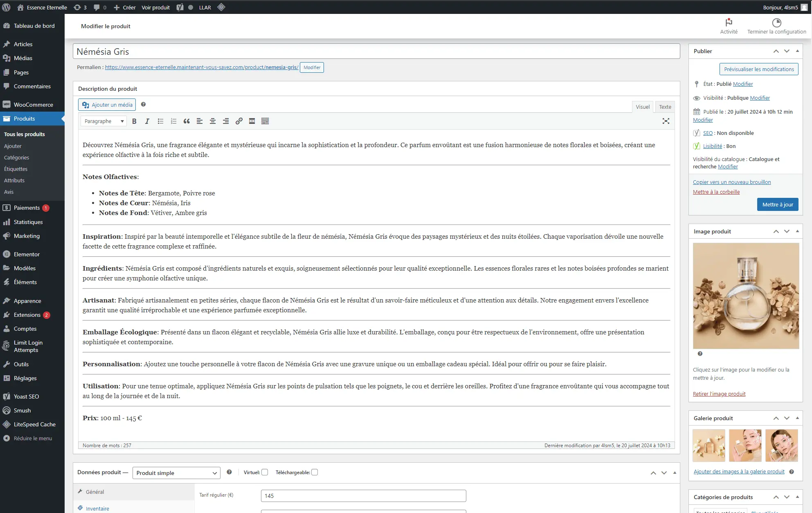Open comments bubble in admin bar
Image resolution: width=812 pixels, height=513 pixels.
click(100, 7)
